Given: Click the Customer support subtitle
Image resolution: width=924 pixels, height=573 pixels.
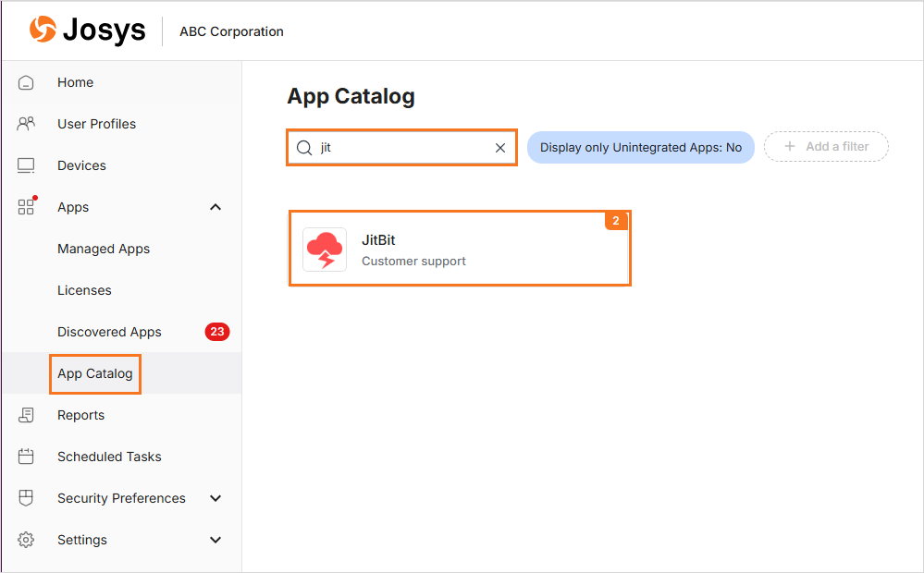Looking at the screenshot, I should [413, 261].
